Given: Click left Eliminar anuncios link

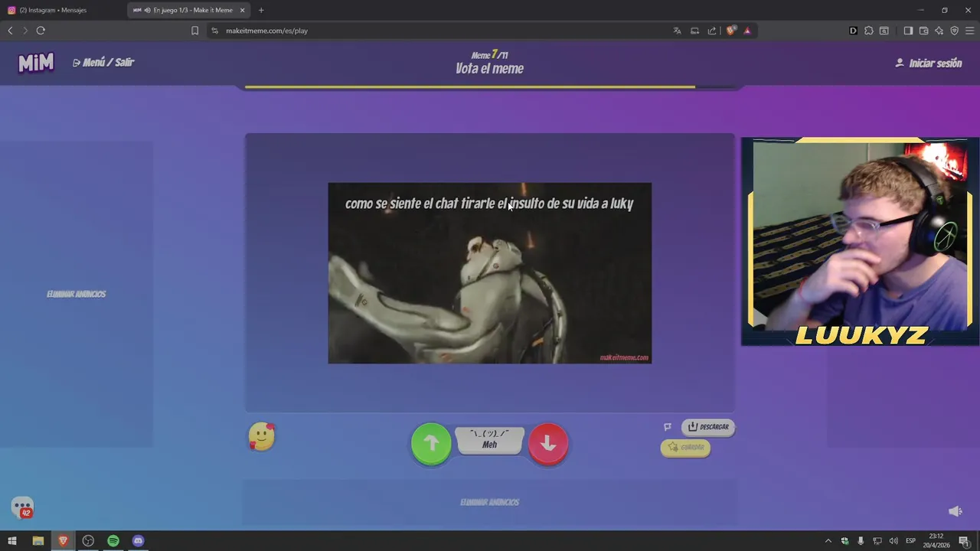Looking at the screenshot, I should (77, 294).
